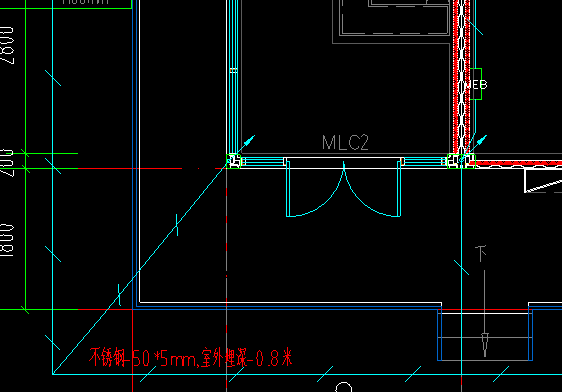Screen dimensions: 562x392
Task: Select the MLC2 door label text
Action: pyautogui.click(x=345, y=143)
